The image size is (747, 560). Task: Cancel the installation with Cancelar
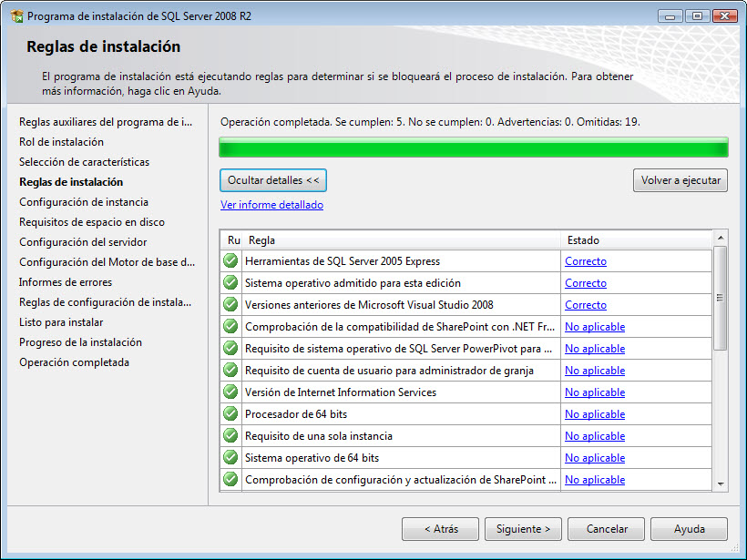tap(606, 529)
